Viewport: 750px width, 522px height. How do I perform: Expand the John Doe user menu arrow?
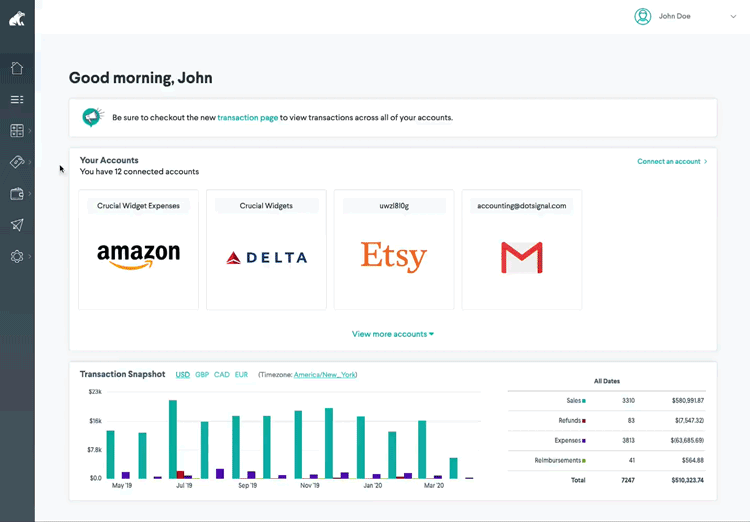point(733,17)
